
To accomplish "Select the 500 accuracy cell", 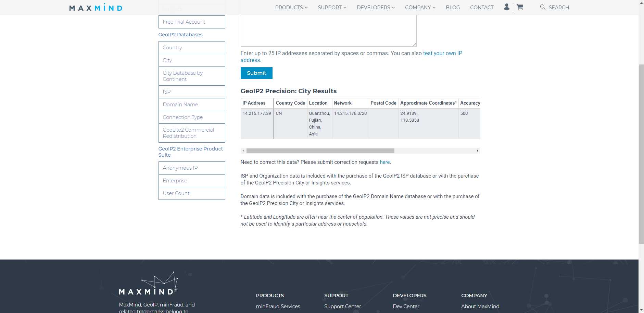I will [x=469, y=124].
